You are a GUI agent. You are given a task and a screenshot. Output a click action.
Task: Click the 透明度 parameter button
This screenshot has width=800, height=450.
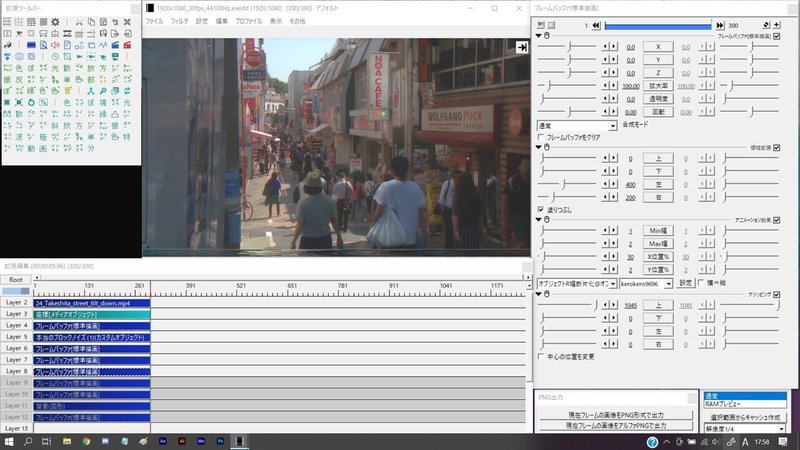tap(658, 98)
